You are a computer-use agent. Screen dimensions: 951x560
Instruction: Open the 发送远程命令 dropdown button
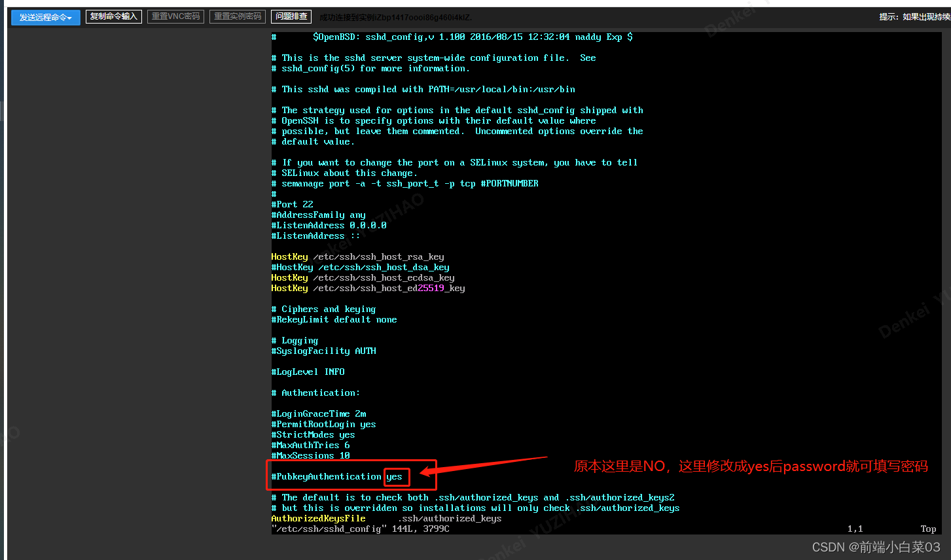(x=46, y=17)
